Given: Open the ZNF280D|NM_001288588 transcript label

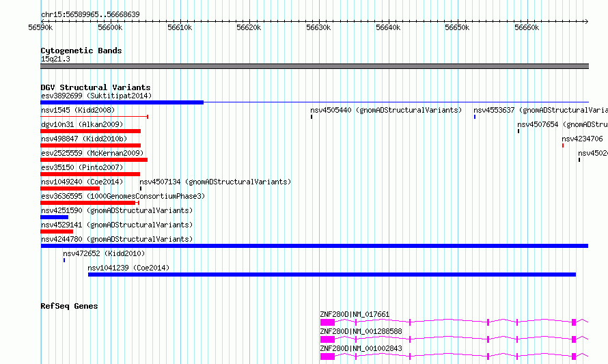Looking at the screenshot, I should click(361, 331).
